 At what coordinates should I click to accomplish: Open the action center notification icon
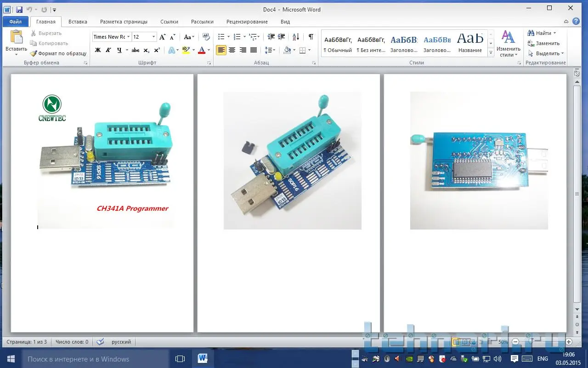tap(514, 358)
